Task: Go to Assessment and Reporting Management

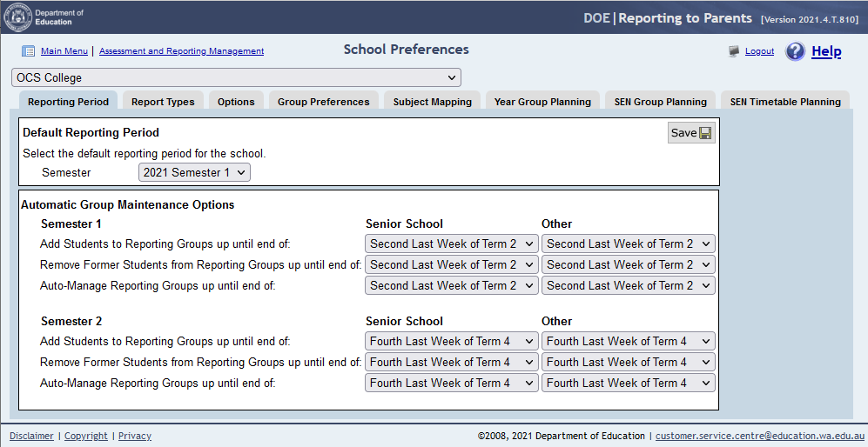Action: (x=181, y=51)
